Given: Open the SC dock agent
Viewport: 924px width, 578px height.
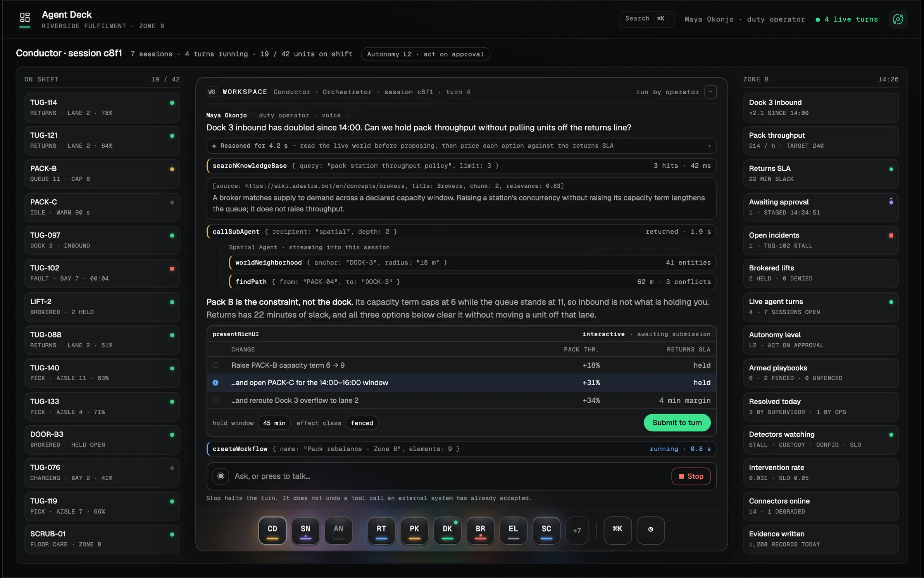Looking at the screenshot, I should click(x=546, y=530).
